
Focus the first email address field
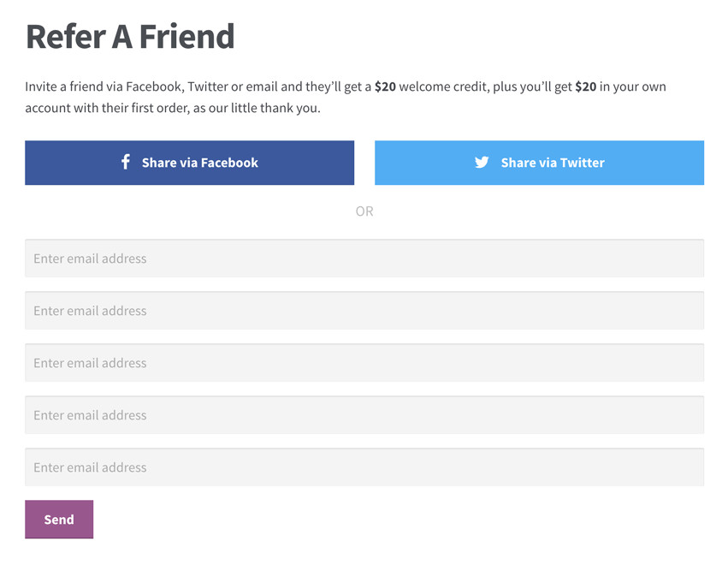click(364, 259)
